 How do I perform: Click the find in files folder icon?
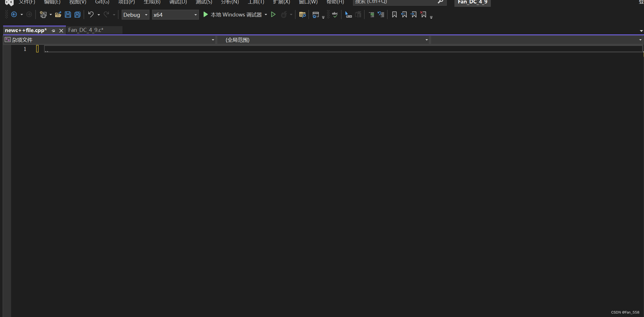coord(302,14)
